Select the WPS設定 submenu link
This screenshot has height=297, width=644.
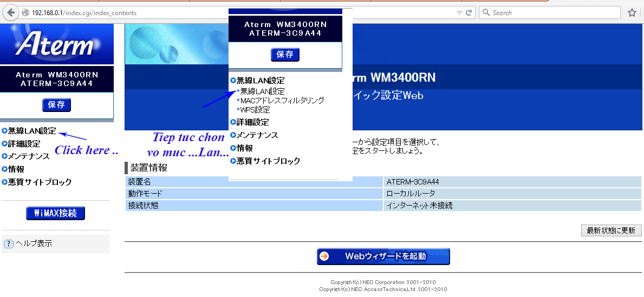point(255,110)
